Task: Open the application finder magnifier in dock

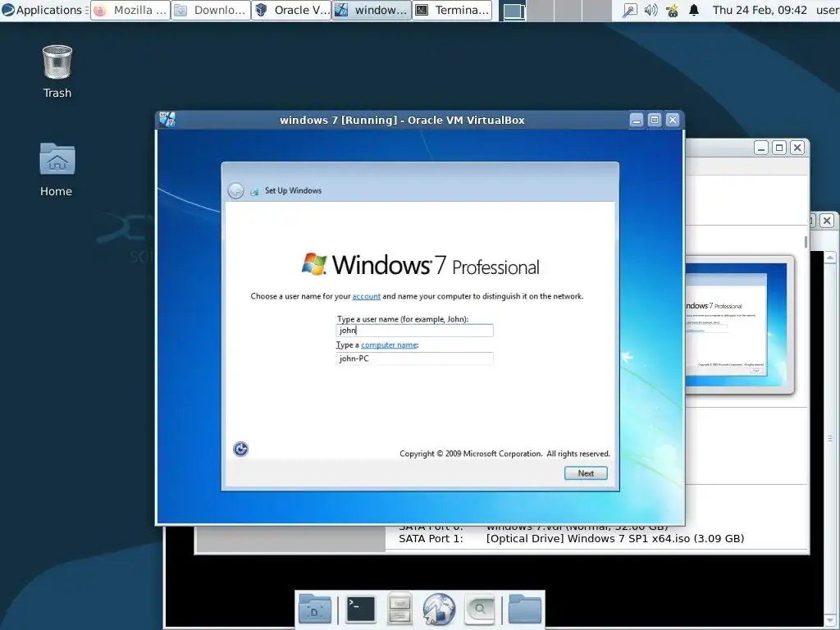Action: point(479,609)
